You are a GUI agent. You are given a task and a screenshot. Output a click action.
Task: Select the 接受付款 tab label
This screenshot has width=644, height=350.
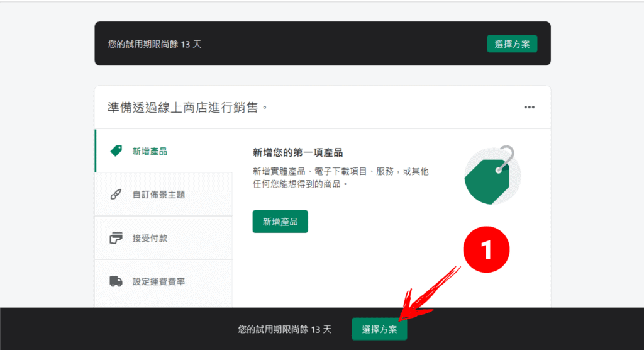coord(150,238)
